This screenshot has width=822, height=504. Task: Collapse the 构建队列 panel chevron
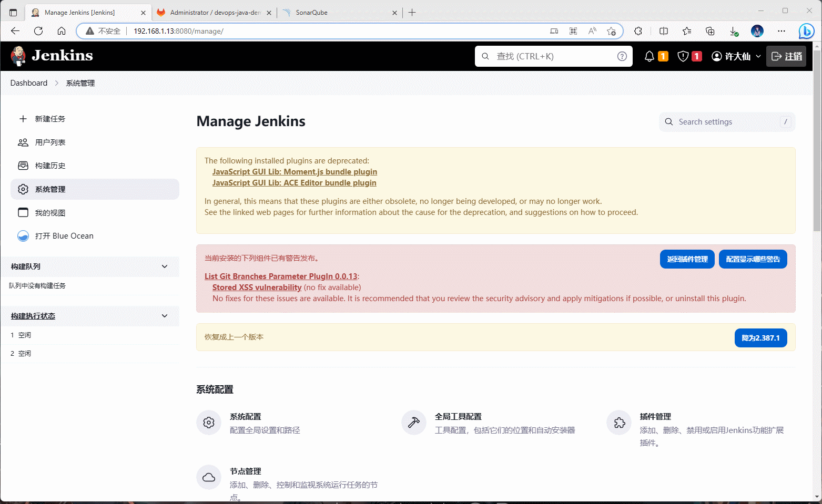click(x=165, y=266)
